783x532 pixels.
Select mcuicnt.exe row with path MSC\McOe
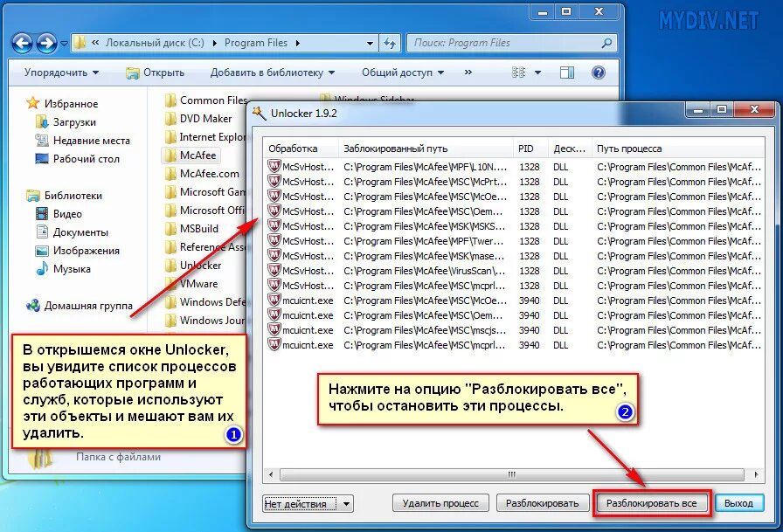[x=514, y=301]
